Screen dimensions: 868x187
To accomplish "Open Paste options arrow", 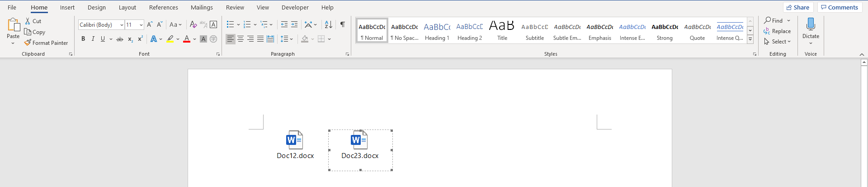I will click(13, 43).
